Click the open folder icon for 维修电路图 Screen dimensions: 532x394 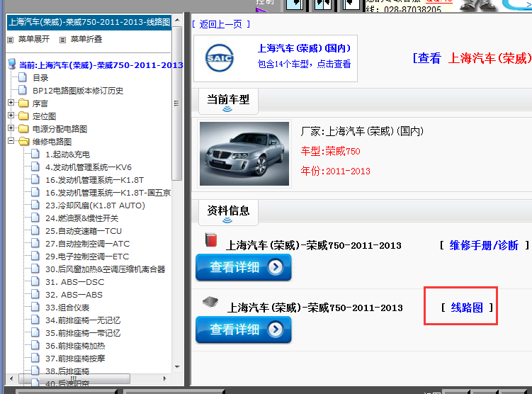[24, 141]
